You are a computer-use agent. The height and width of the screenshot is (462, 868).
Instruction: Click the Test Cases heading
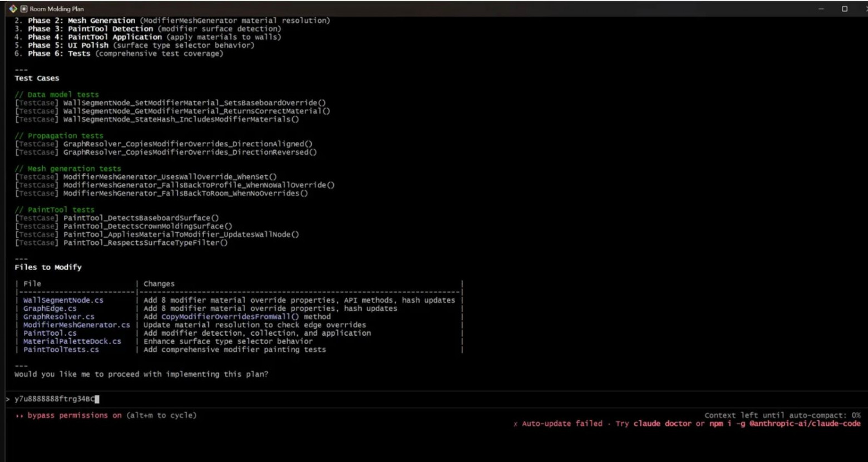37,78
